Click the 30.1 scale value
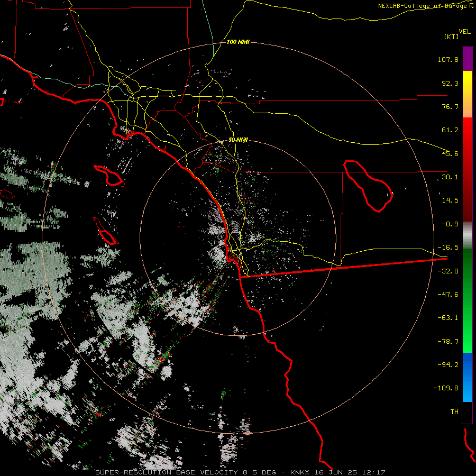This screenshot has height=476, width=476. click(450, 177)
